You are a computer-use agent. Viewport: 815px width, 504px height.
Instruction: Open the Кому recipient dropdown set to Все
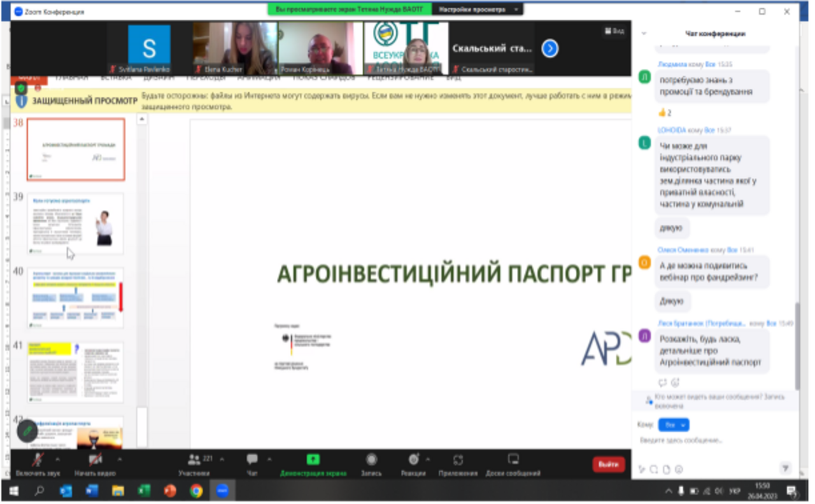[x=674, y=424]
